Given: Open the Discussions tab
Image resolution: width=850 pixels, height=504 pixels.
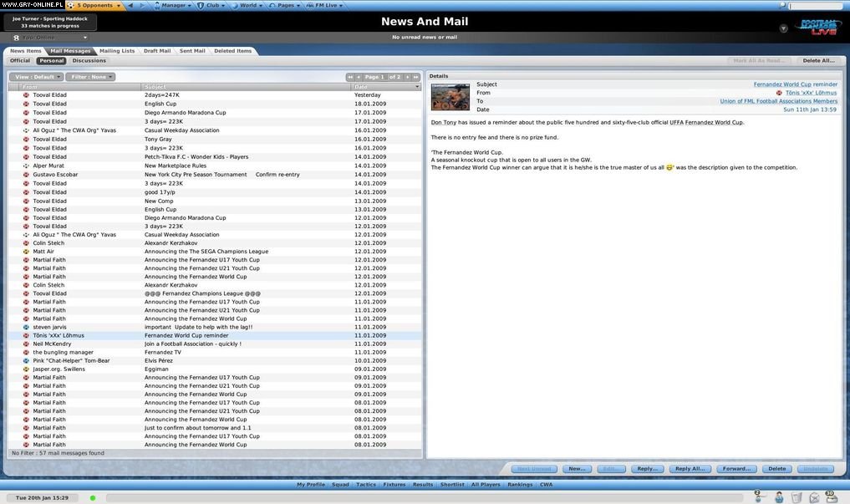Looking at the screenshot, I should (x=89, y=59).
